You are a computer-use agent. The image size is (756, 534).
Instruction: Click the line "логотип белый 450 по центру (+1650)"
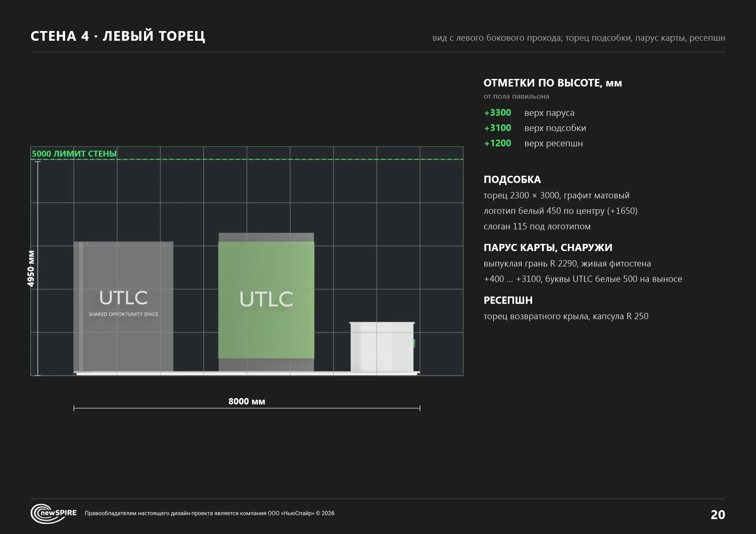click(560, 211)
